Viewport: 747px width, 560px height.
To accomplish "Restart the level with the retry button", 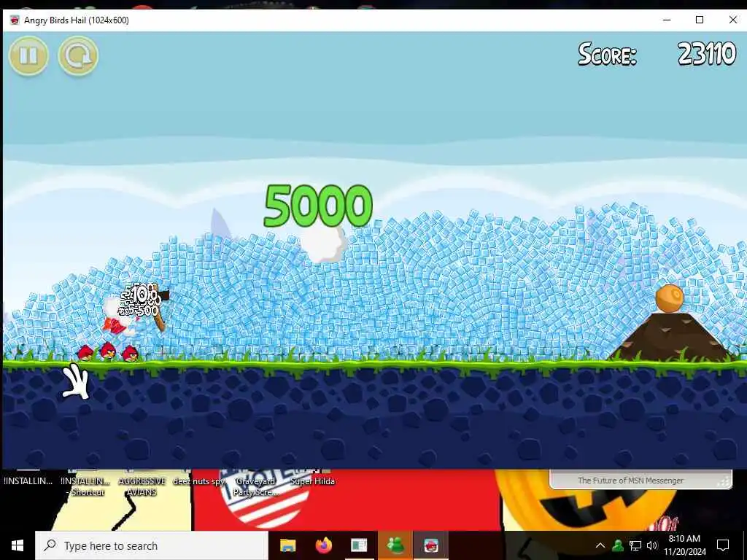I will (78, 55).
